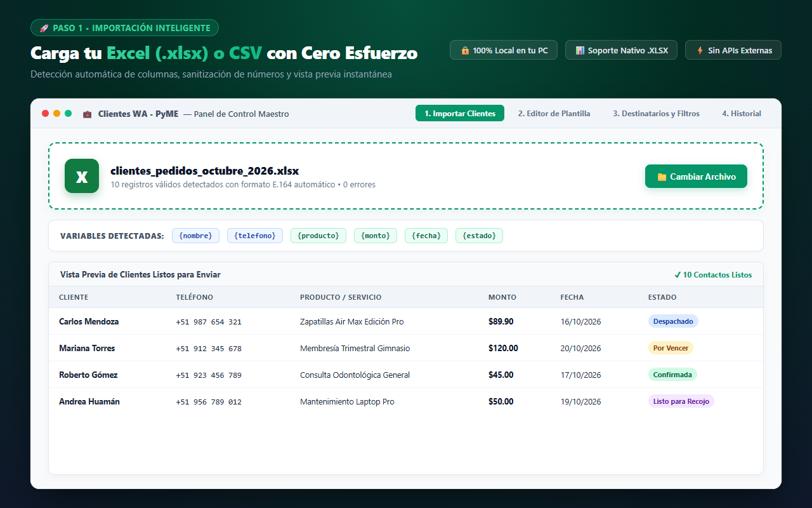Click the yellow window minimize dot

(56, 114)
